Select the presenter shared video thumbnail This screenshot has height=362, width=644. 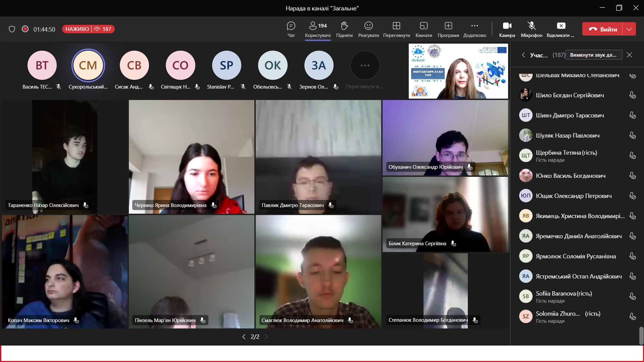point(458,71)
